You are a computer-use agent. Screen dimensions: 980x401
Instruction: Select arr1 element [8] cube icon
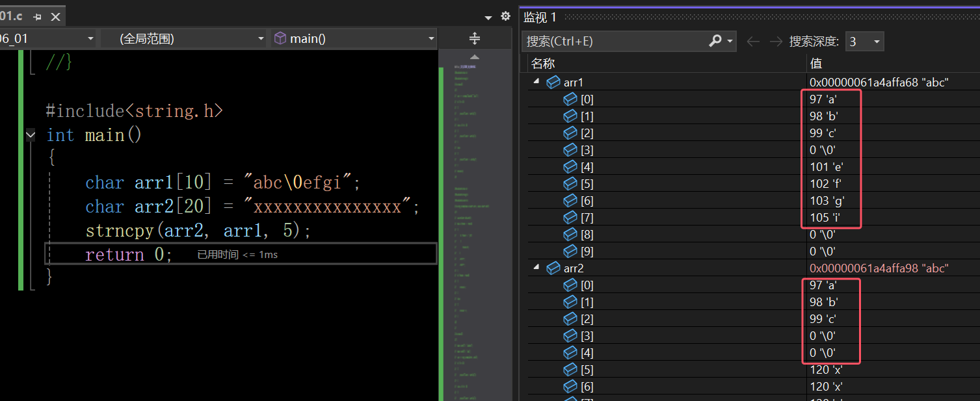point(570,234)
